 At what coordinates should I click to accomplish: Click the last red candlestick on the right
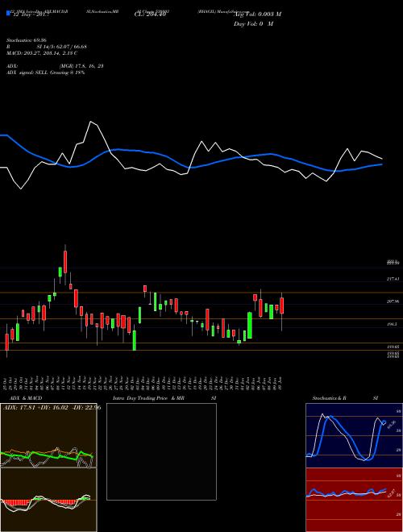(282, 305)
